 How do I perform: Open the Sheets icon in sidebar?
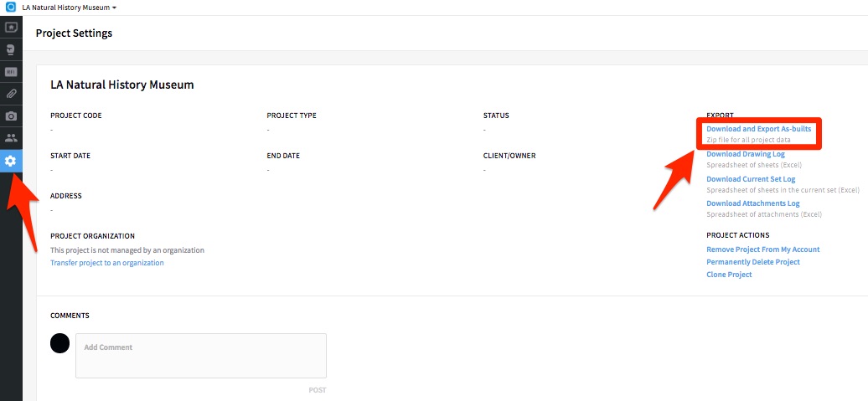pyautogui.click(x=11, y=27)
